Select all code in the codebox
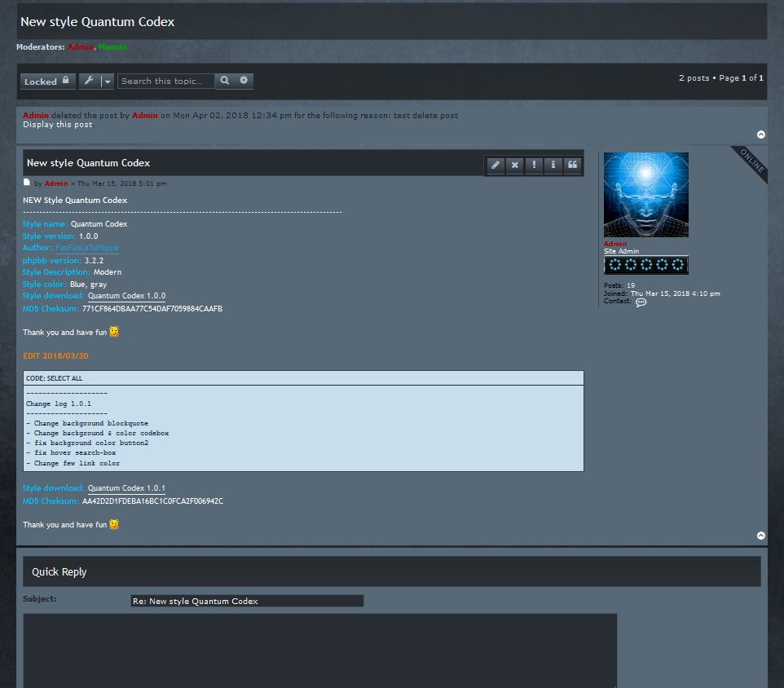Screen dimensions: 784x688 [54, 378]
